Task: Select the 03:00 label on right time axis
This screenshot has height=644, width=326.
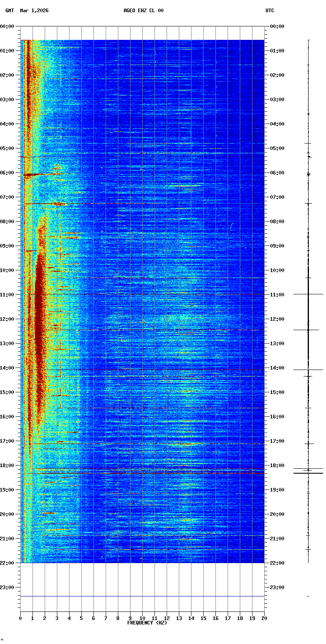Action: point(277,100)
